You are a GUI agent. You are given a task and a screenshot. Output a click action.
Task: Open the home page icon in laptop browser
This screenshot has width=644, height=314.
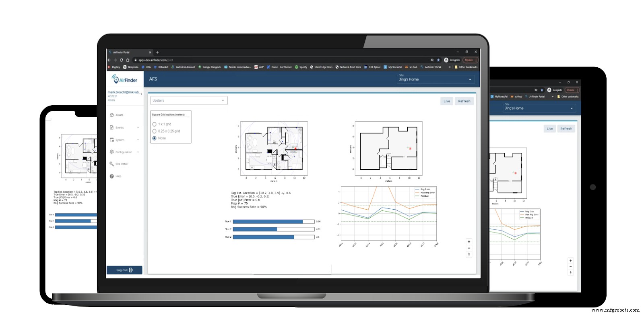coord(128,60)
